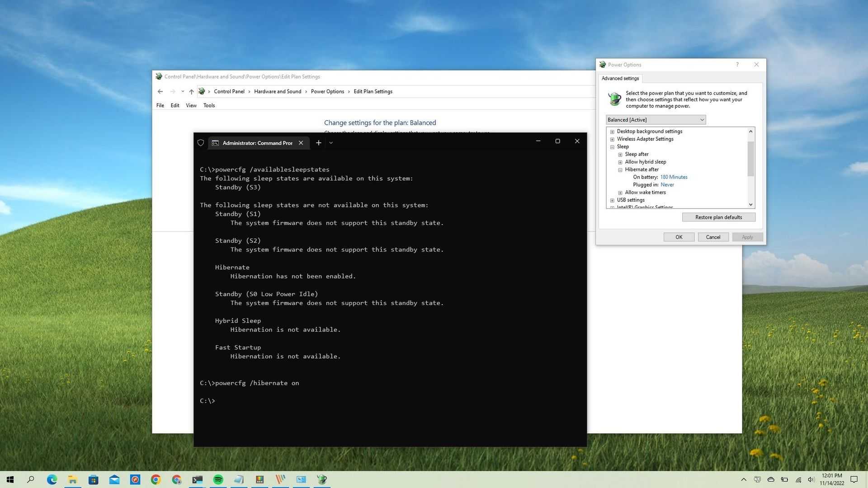Image resolution: width=868 pixels, height=488 pixels.
Task: Open OneDrive cloud tray icon
Action: click(771, 479)
